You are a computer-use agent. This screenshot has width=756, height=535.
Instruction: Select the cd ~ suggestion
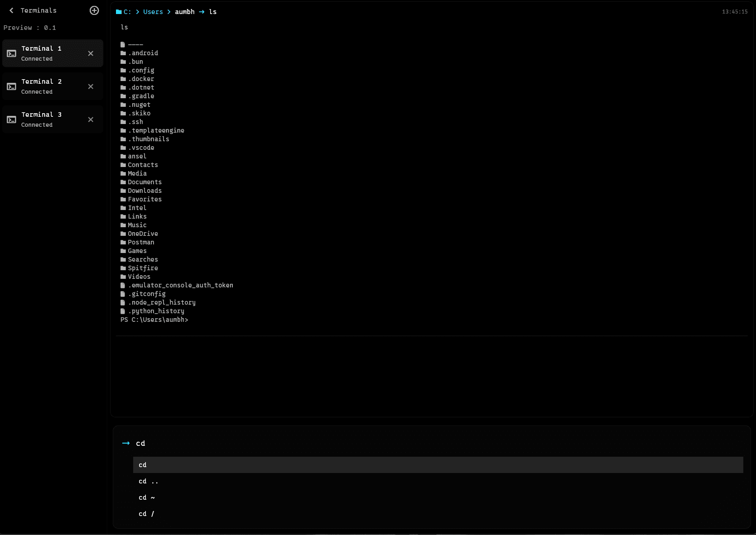tap(146, 497)
